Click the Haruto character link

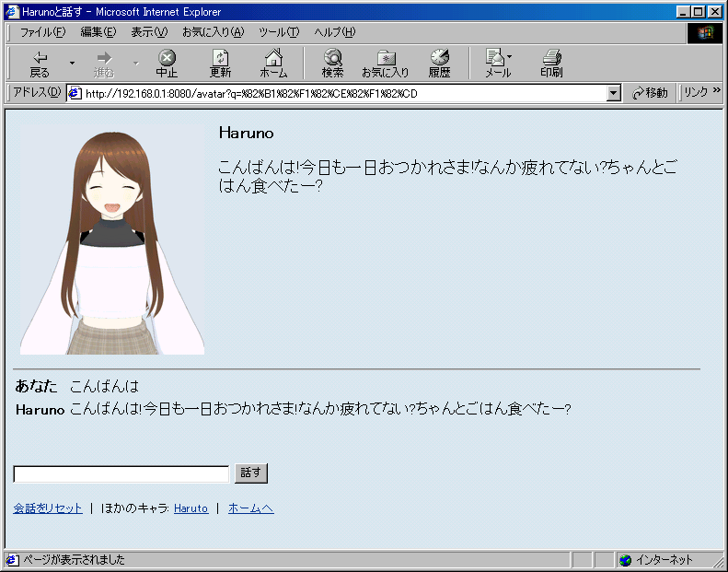point(191,508)
